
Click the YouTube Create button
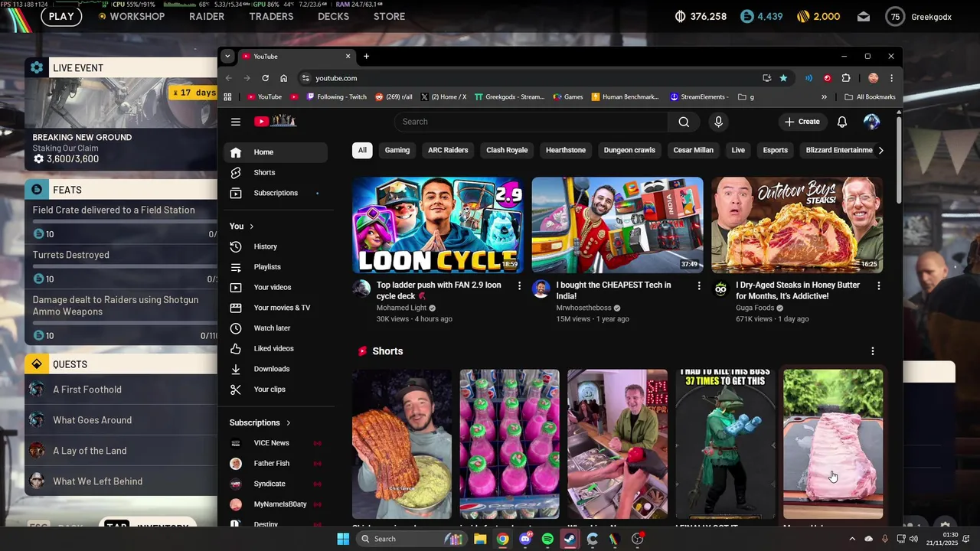tap(802, 122)
